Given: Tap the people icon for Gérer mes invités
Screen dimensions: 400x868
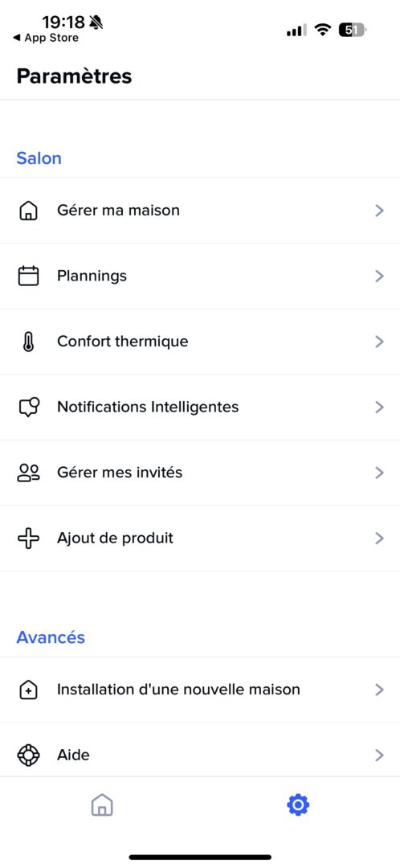Looking at the screenshot, I should 28,473.
